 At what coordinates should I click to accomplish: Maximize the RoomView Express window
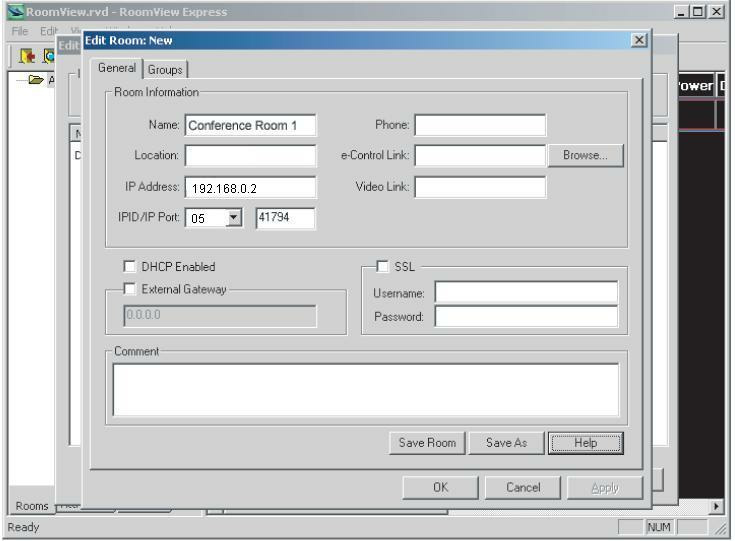(698, 12)
